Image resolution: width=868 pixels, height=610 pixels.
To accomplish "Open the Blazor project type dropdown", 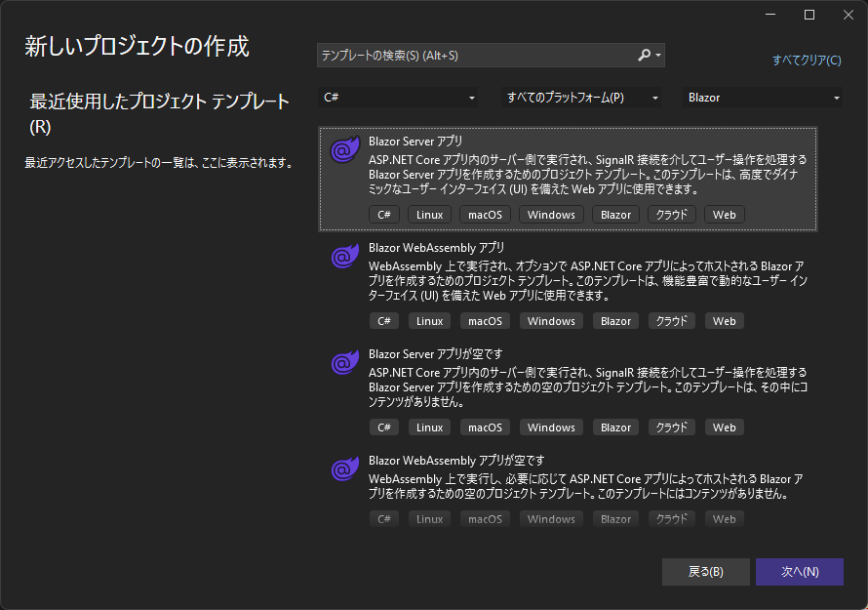I will pyautogui.click(x=763, y=98).
